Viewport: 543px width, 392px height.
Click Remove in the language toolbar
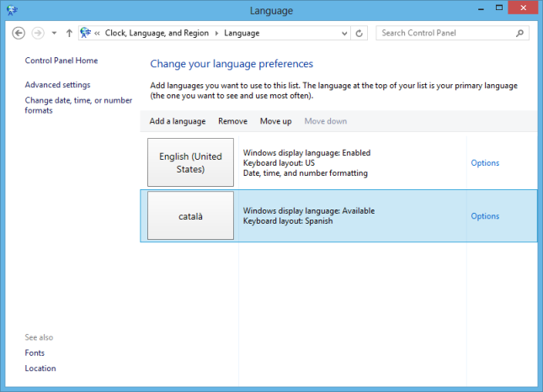click(x=232, y=121)
